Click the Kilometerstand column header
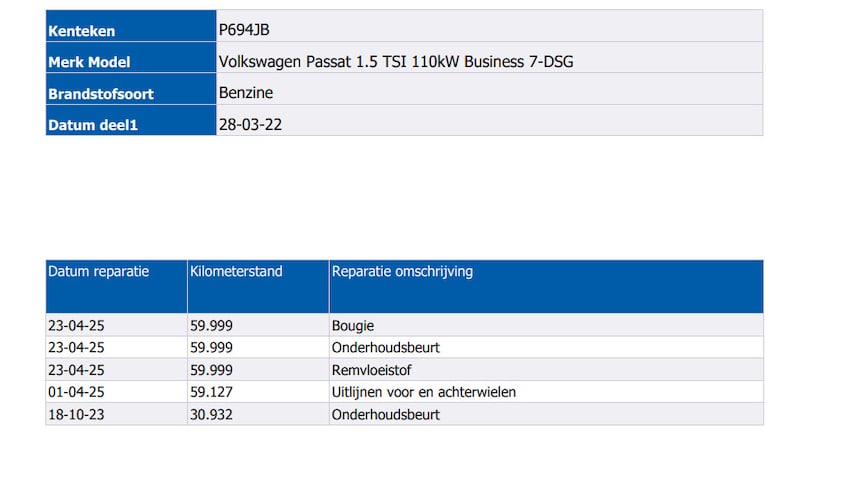The height and width of the screenshot is (480, 864). pyautogui.click(x=236, y=272)
